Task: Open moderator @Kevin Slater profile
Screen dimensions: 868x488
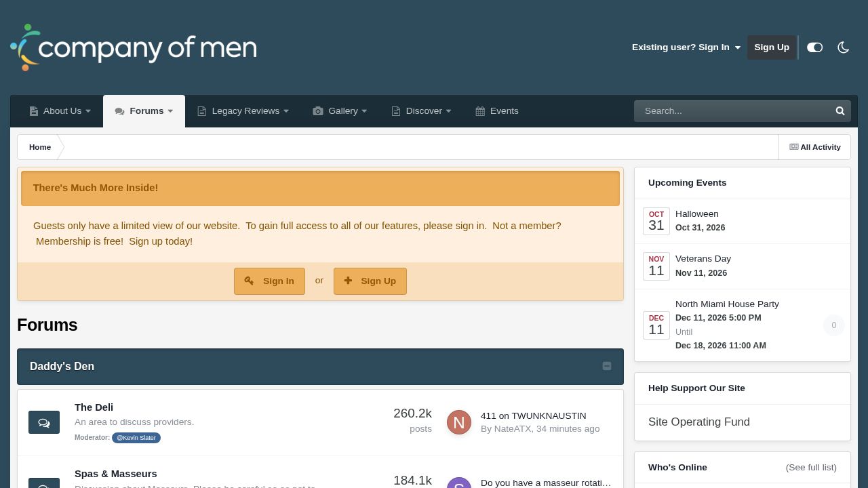Action: click(x=136, y=438)
